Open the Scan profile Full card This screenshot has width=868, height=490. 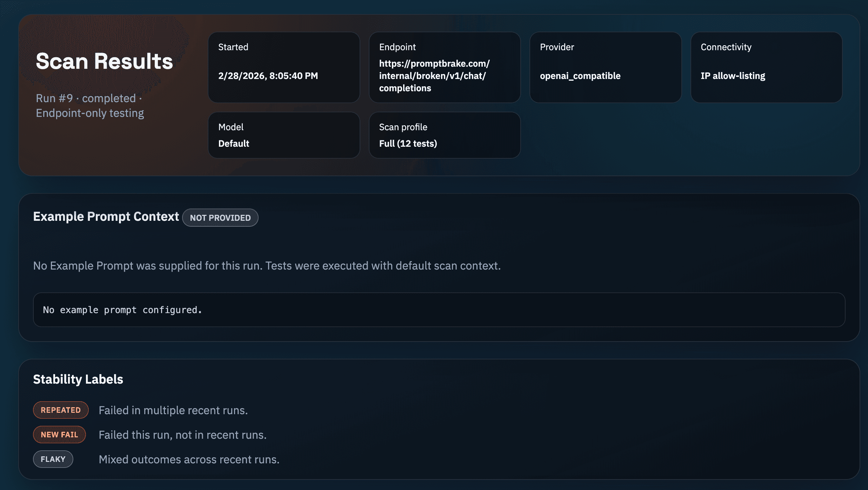(x=445, y=135)
